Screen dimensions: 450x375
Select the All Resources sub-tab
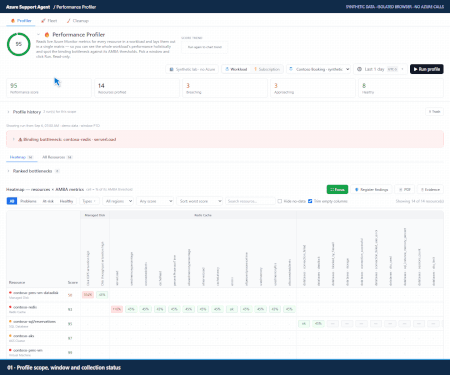[57, 157]
